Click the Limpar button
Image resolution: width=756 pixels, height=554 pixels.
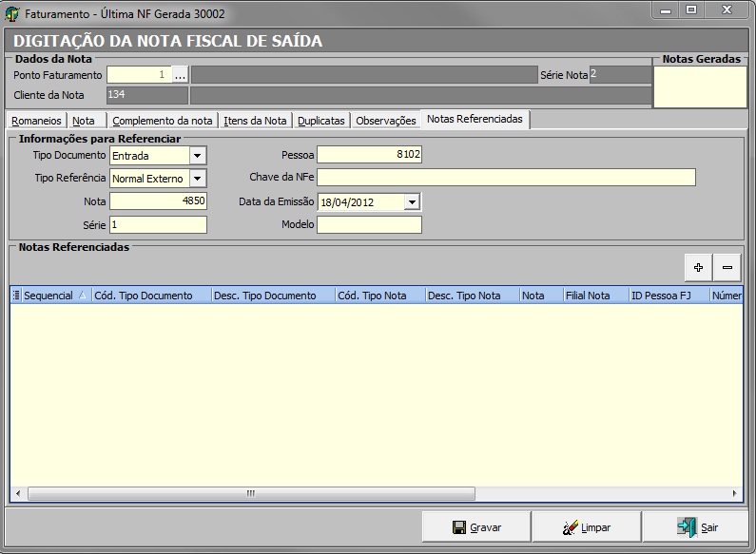click(x=587, y=527)
